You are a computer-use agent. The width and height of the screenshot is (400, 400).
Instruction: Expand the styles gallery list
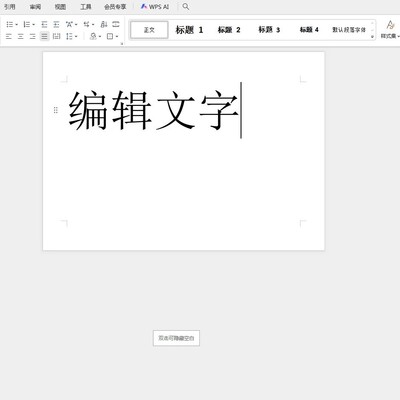372,37
